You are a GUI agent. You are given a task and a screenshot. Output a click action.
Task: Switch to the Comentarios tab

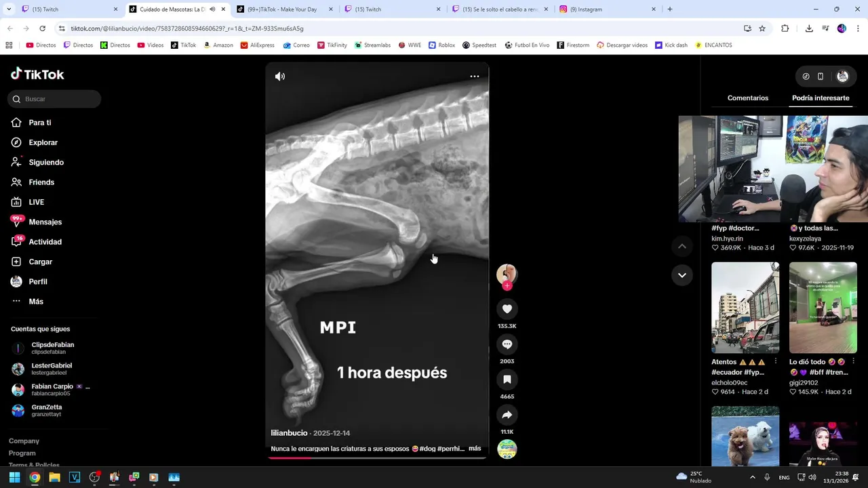pos(747,98)
